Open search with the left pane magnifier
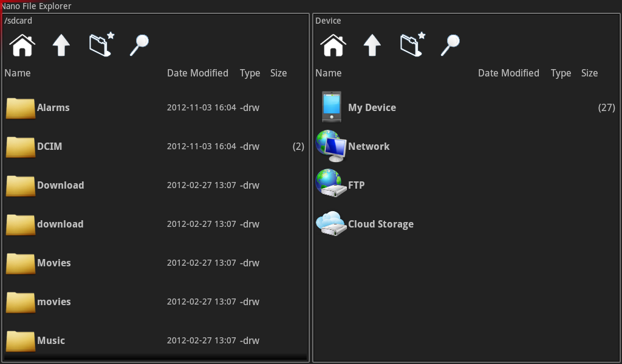Screen dimensions: 622x364 138,45
